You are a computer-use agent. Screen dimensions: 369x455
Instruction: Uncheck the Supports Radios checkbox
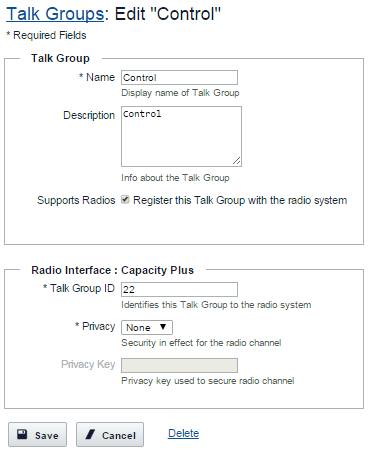tap(125, 200)
